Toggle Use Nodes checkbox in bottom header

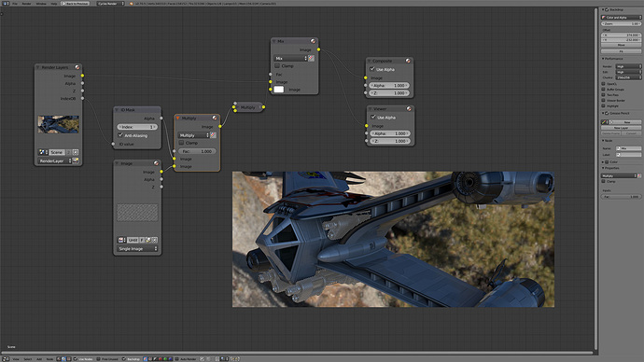(x=76, y=358)
